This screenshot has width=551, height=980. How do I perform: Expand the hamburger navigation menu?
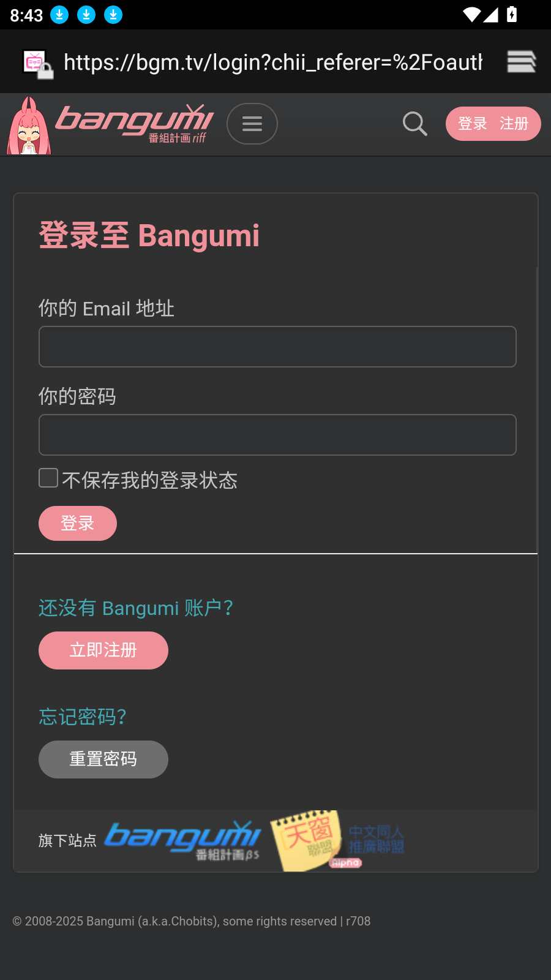click(252, 124)
